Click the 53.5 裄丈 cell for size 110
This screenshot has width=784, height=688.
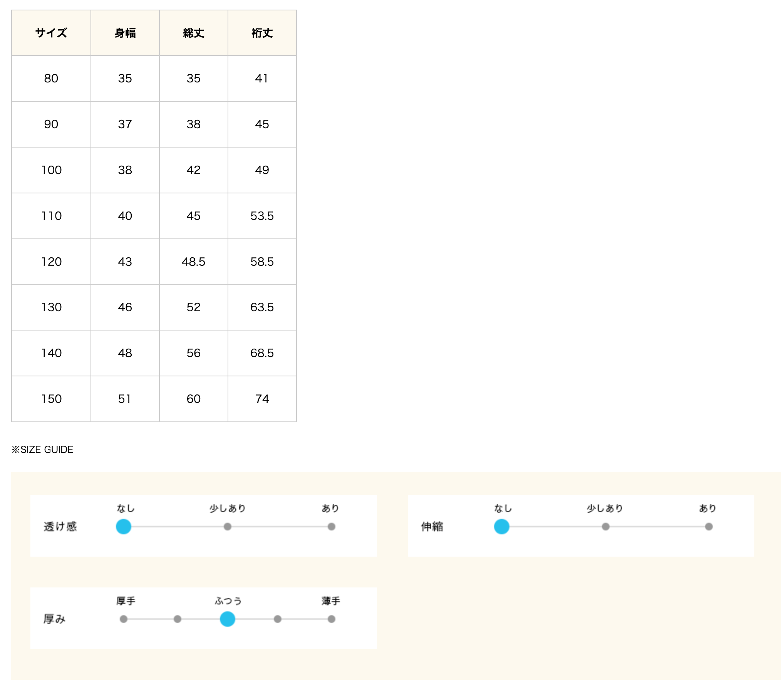262,216
